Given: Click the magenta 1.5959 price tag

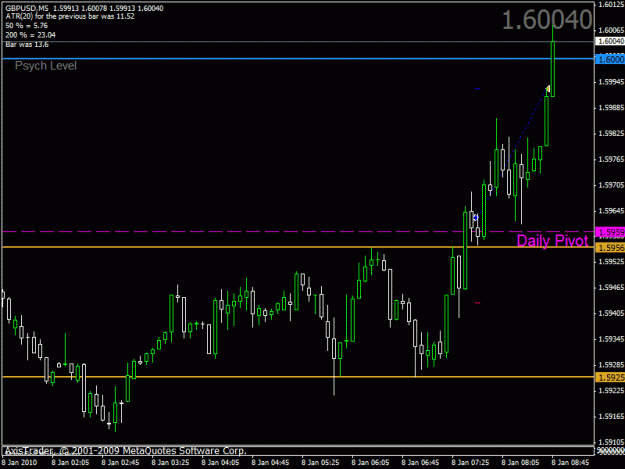Looking at the screenshot, I should pos(610,232).
